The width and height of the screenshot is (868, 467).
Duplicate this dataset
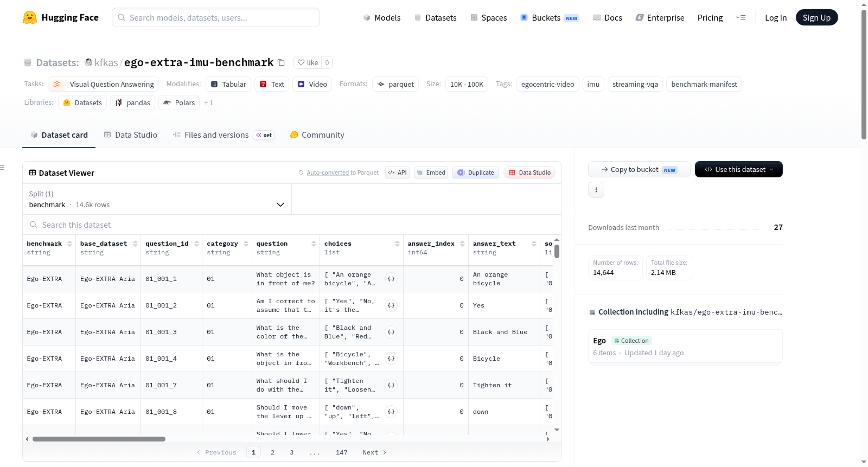point(476,172)
